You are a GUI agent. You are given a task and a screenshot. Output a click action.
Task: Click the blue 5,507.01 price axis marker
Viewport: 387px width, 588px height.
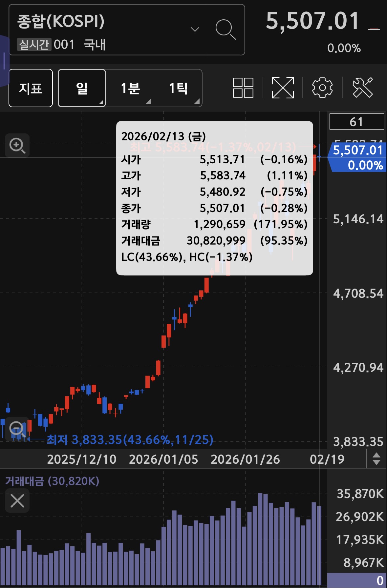click(x=358, y=157)
